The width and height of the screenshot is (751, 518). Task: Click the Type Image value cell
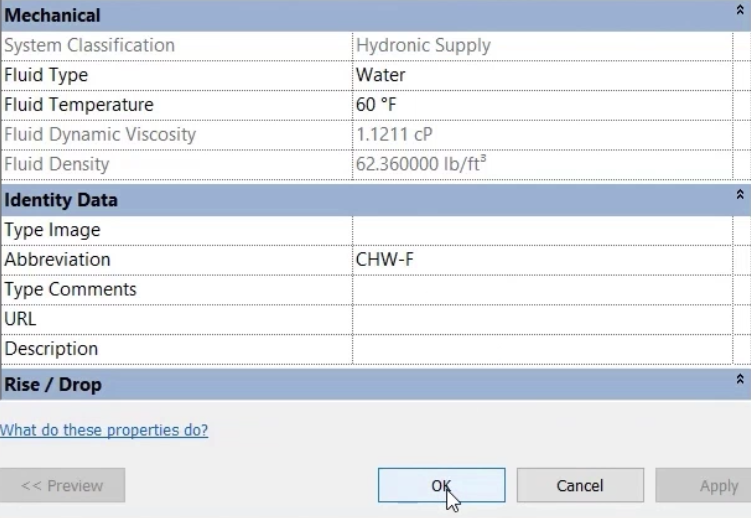(542, 230)
